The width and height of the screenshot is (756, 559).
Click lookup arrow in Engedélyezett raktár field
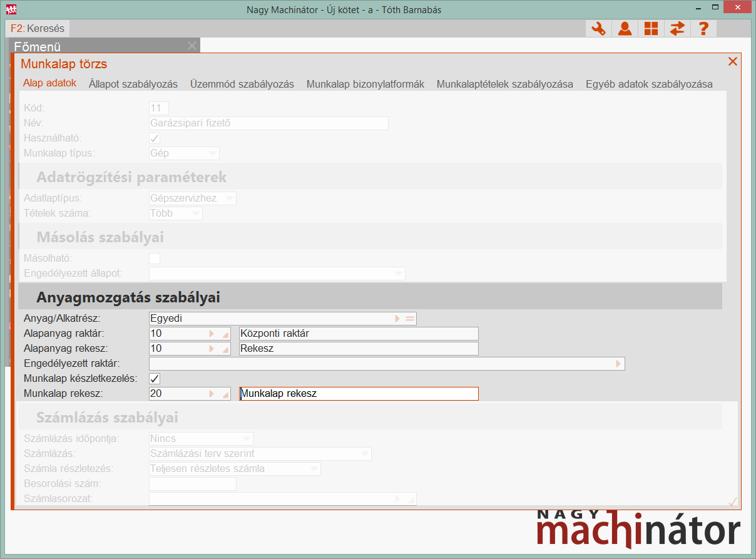pos(618,364)
